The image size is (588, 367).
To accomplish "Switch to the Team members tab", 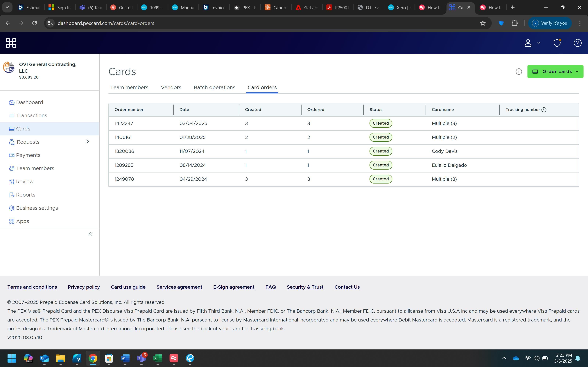I will tap(129, 87).
